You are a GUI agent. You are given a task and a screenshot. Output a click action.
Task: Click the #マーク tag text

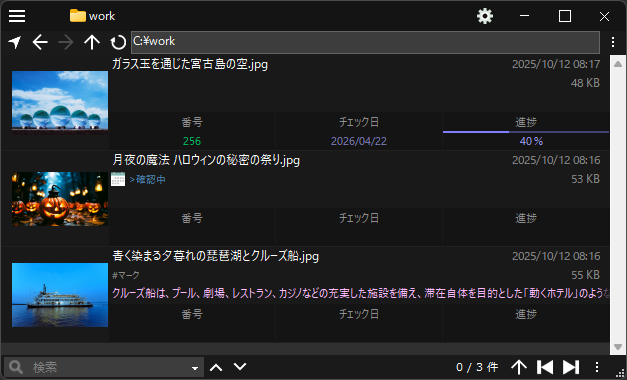tap(126, 275)
